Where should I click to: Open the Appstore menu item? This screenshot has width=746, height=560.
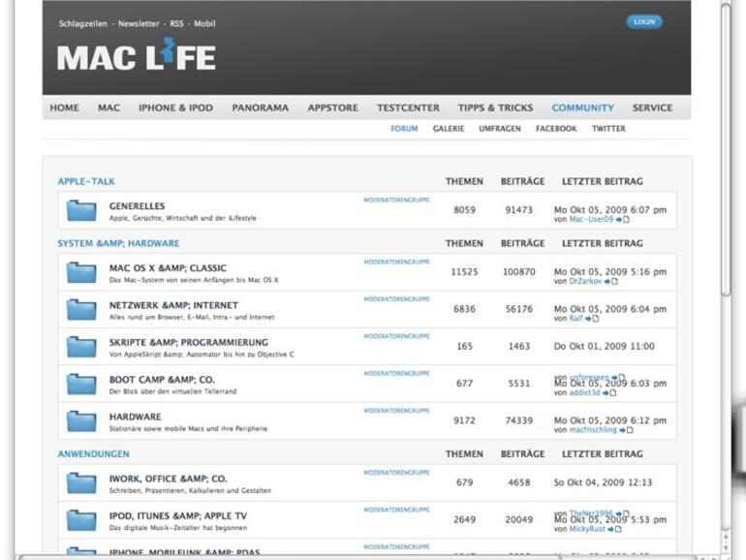(x=333, y=108)
